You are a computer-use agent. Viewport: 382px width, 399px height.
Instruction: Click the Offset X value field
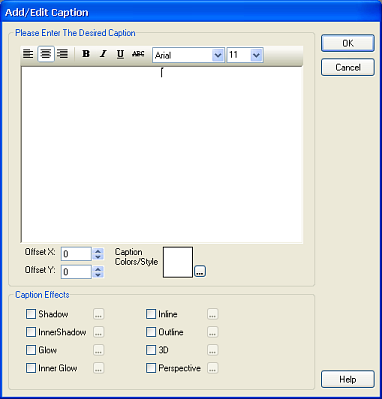click(76, 254)
